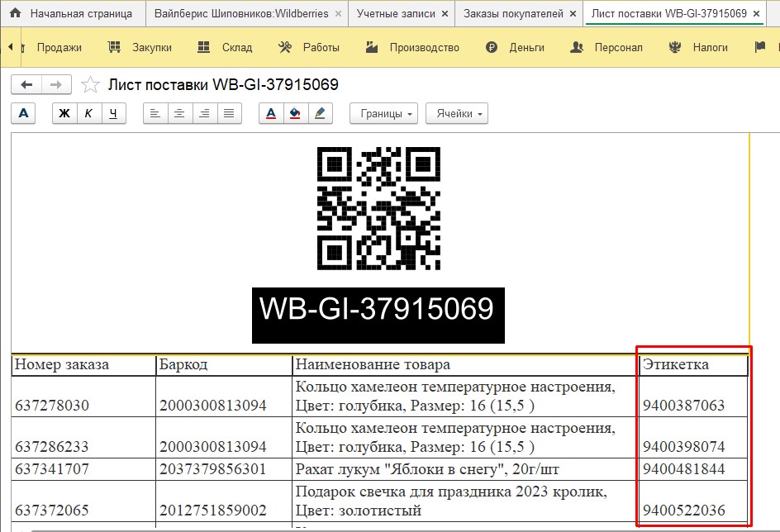The image size is (780, 532).
Task: Open the Работы section
Action: (309, 48)
